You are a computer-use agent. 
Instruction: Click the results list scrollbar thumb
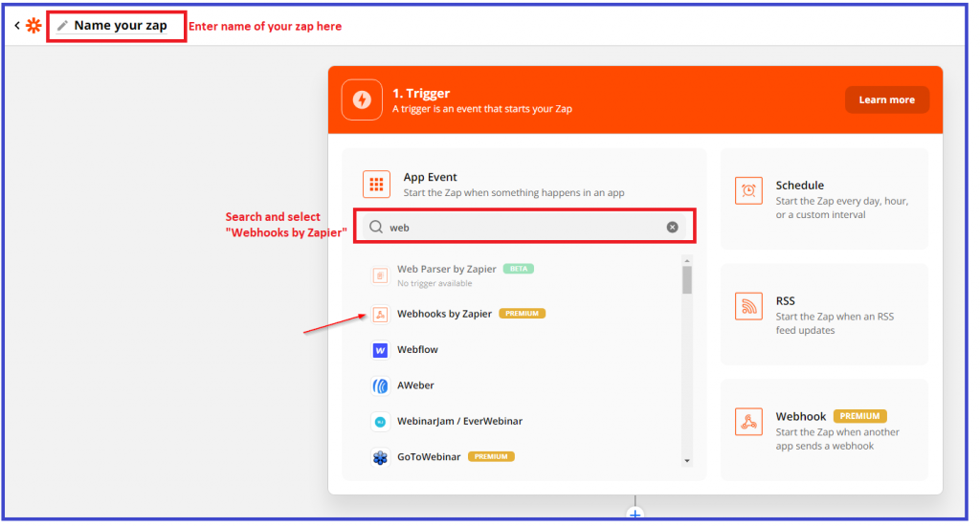[x=687, y=279]
